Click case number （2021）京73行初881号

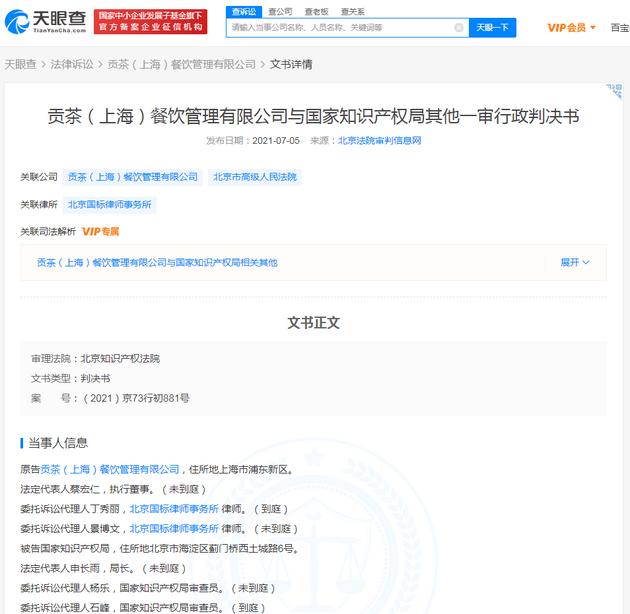point(135,398)
